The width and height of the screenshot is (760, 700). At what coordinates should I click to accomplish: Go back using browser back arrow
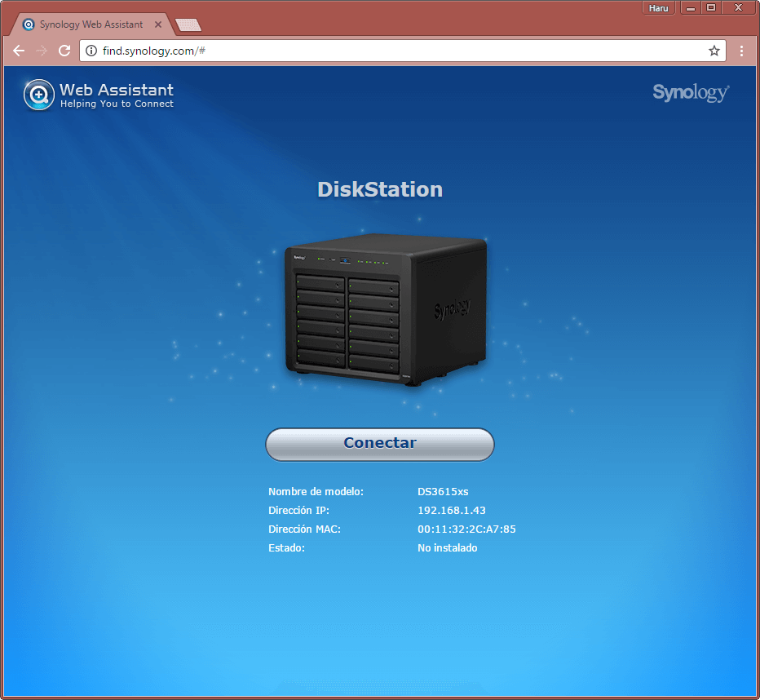(19, 51)
